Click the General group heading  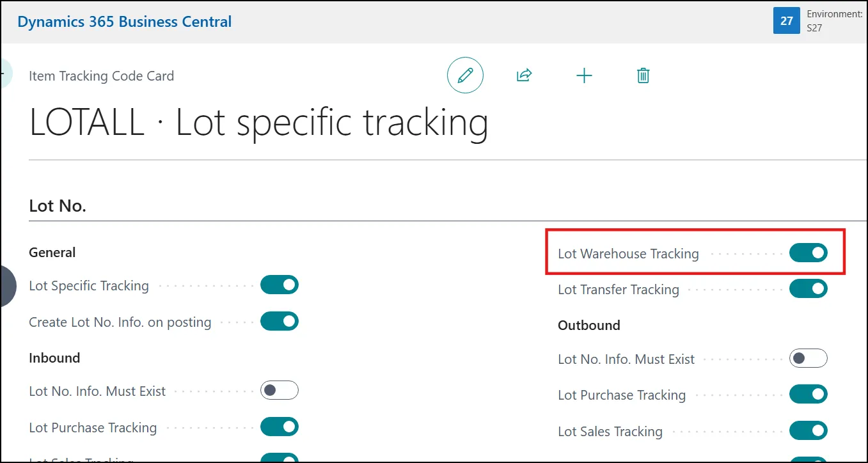(x=52, y=253)
